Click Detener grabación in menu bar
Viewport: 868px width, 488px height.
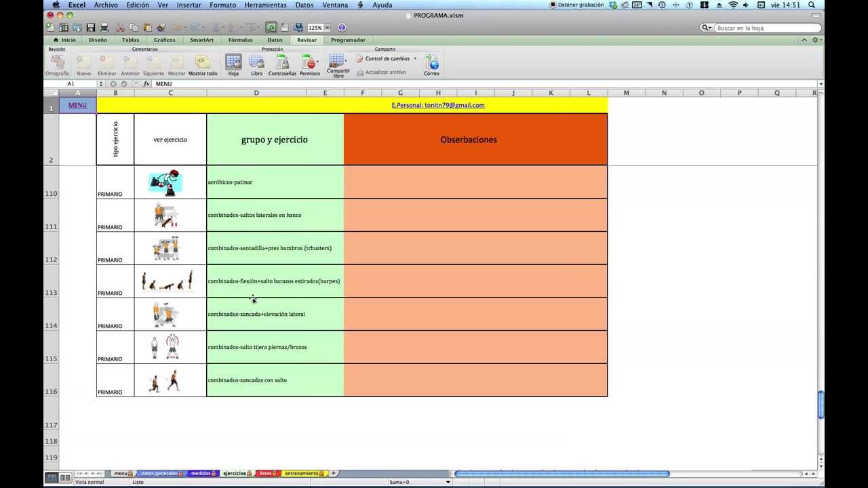point(576,5)
